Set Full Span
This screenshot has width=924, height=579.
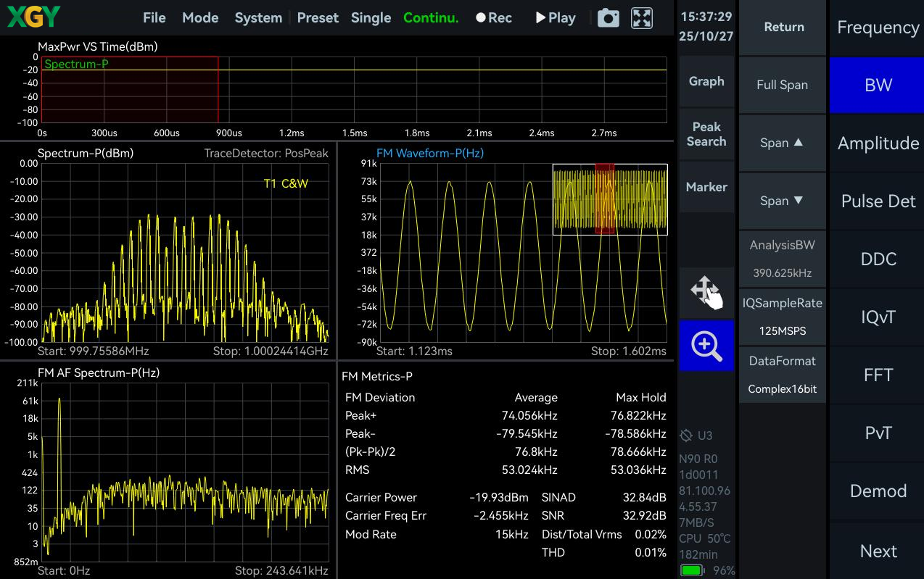(x=782, y=85)
